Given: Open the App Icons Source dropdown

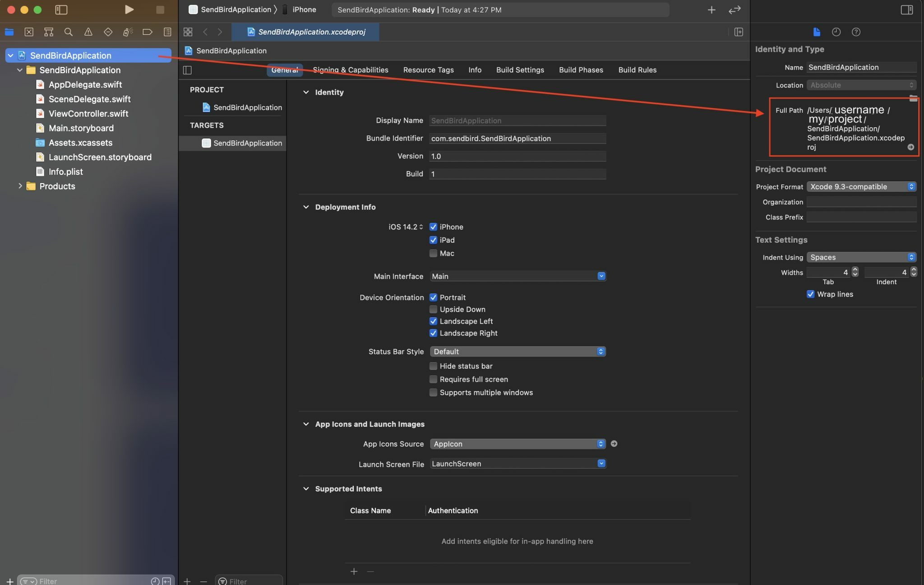Looking at the screenshot, I should point(517,444).
